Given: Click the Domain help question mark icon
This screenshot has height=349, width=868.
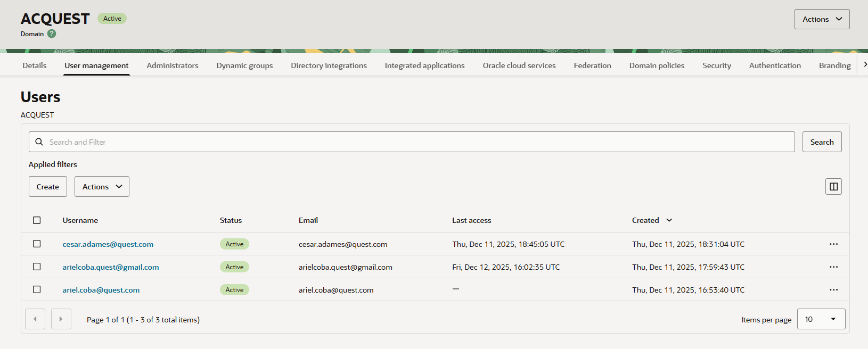Looking at the screenshot, I should (x=52, y=34).
